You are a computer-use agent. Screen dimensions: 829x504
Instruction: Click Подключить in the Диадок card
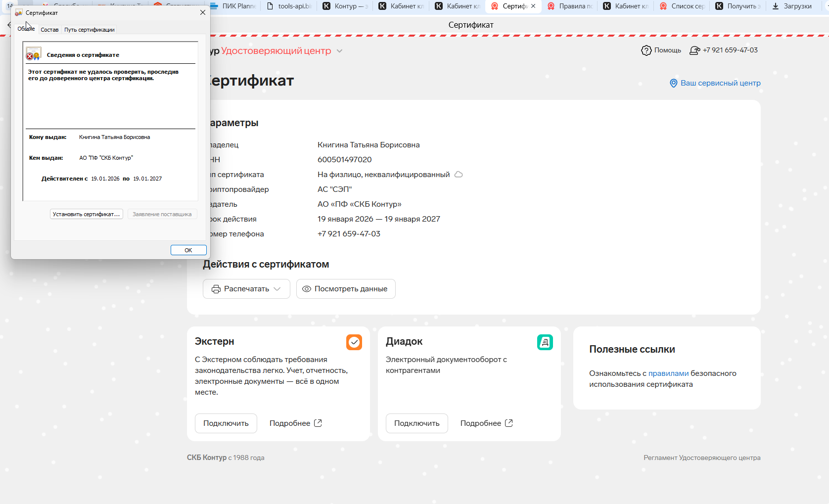tap(417, 423)
